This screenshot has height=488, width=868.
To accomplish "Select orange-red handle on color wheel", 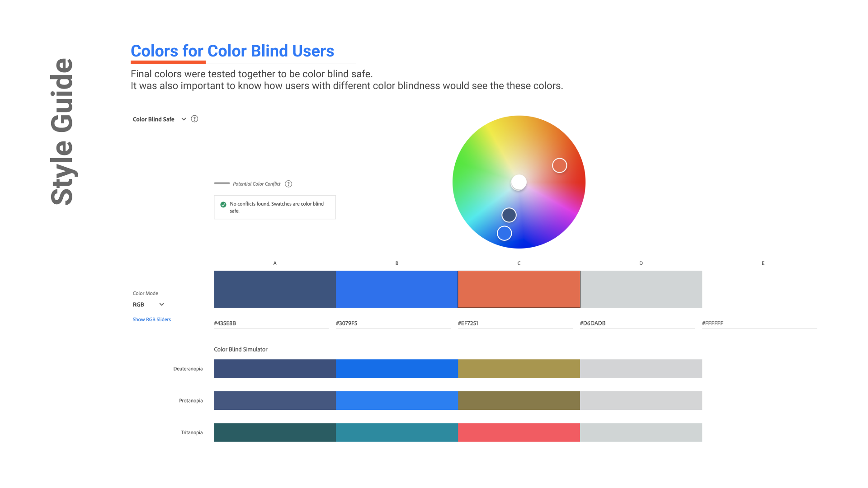I will coord(559,165).
